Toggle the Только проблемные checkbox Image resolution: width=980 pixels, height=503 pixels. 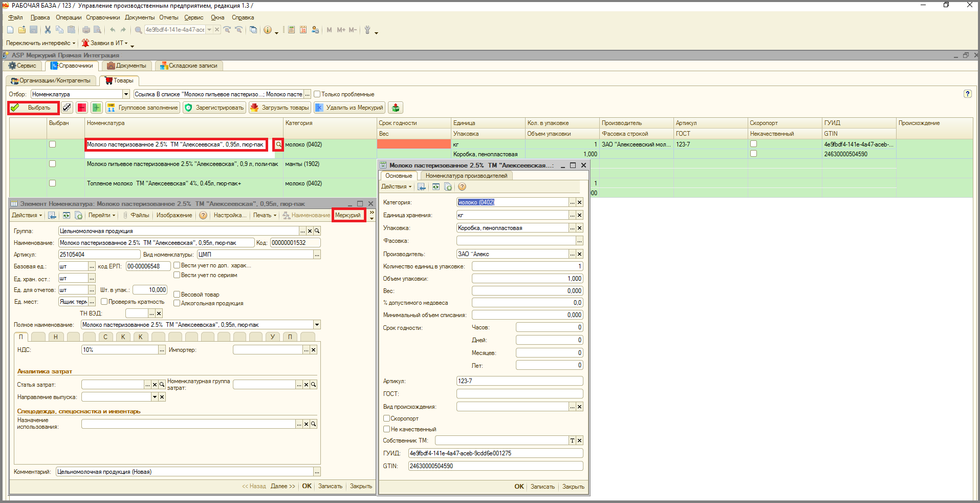click(317, 94)
